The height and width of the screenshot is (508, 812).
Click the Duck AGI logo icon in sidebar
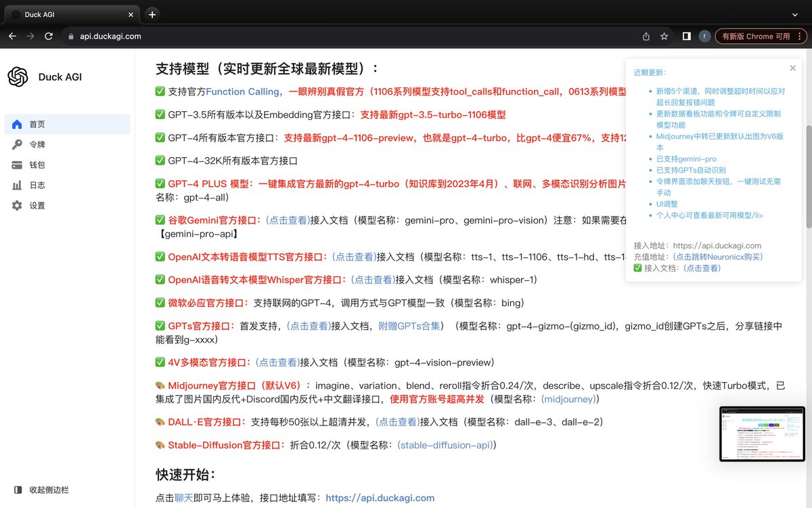point(18,77)
